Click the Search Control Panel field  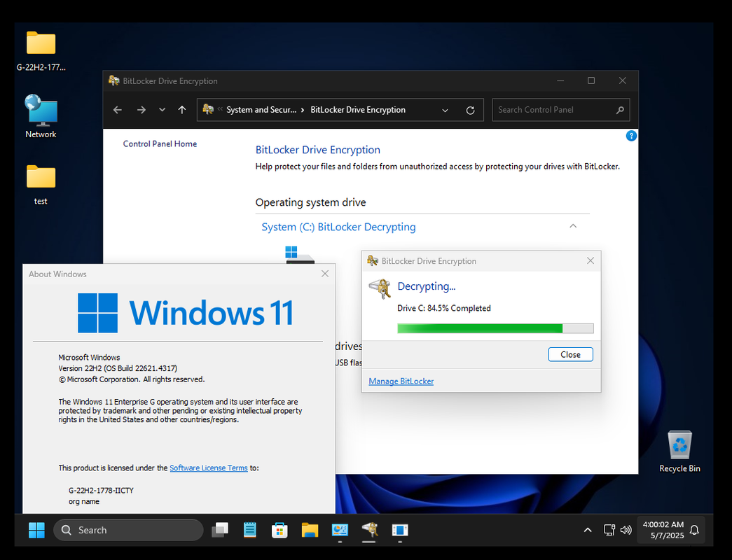pos(560,110)
